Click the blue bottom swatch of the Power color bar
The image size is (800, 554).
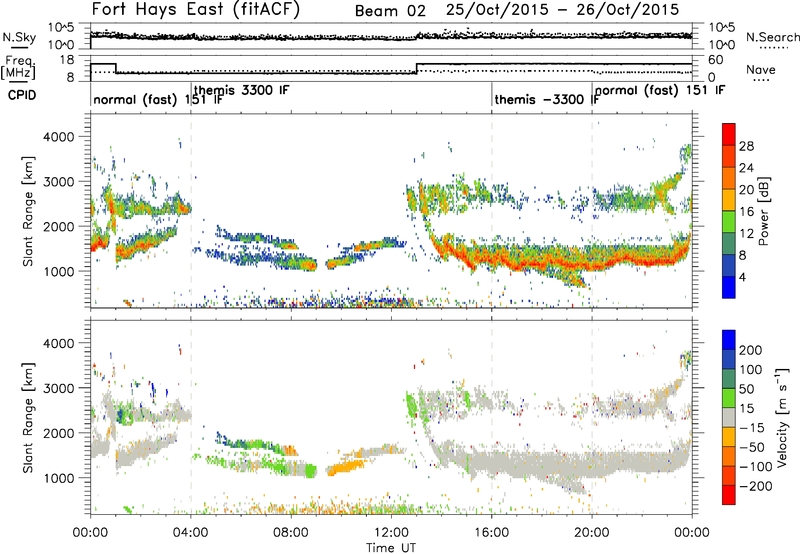click(x=729, y=287)
